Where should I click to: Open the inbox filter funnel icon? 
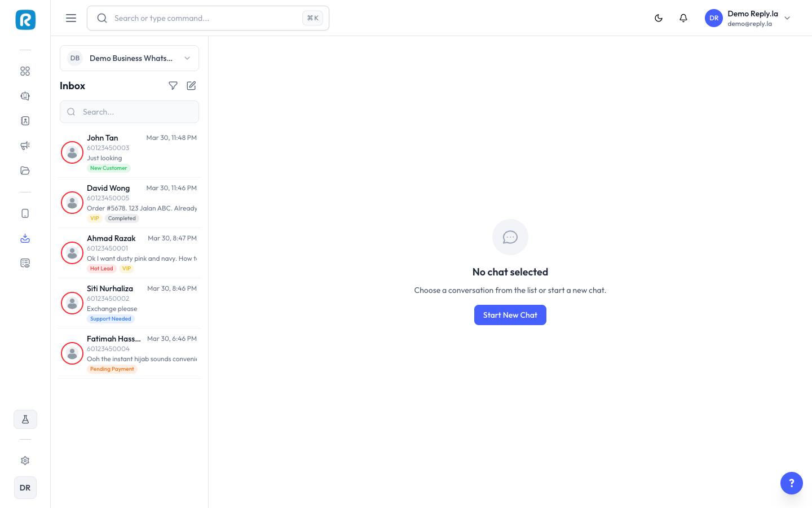(173, 86)
